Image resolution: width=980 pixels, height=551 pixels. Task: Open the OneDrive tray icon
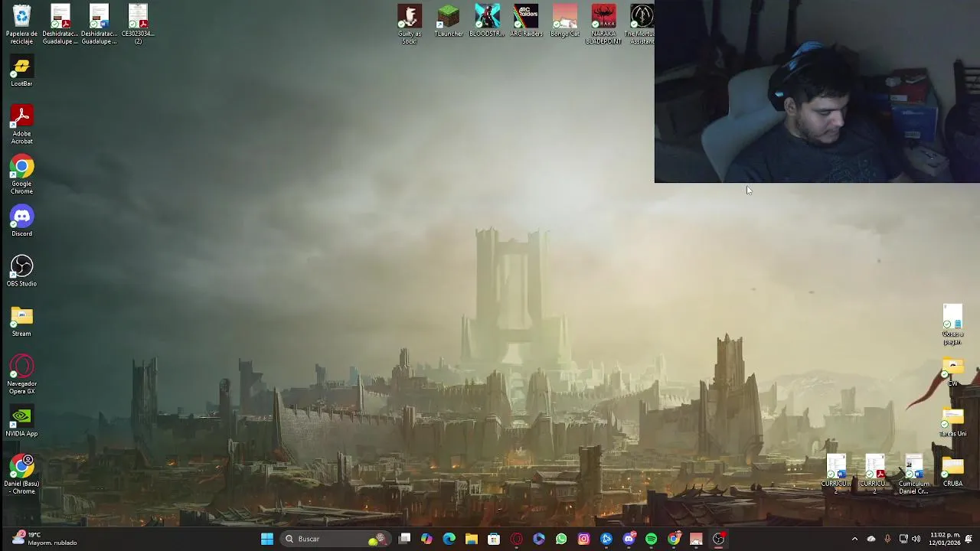tap(871, 539)
